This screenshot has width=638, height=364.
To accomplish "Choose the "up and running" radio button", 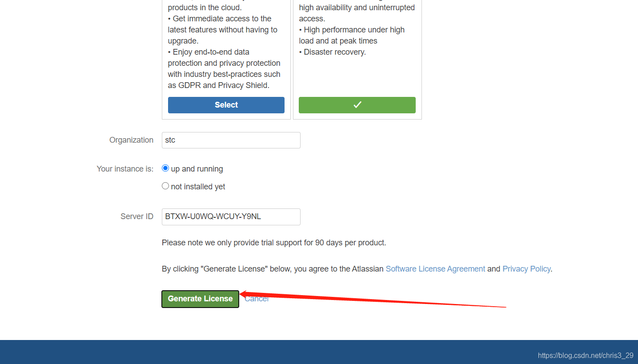I will [165, 168].
